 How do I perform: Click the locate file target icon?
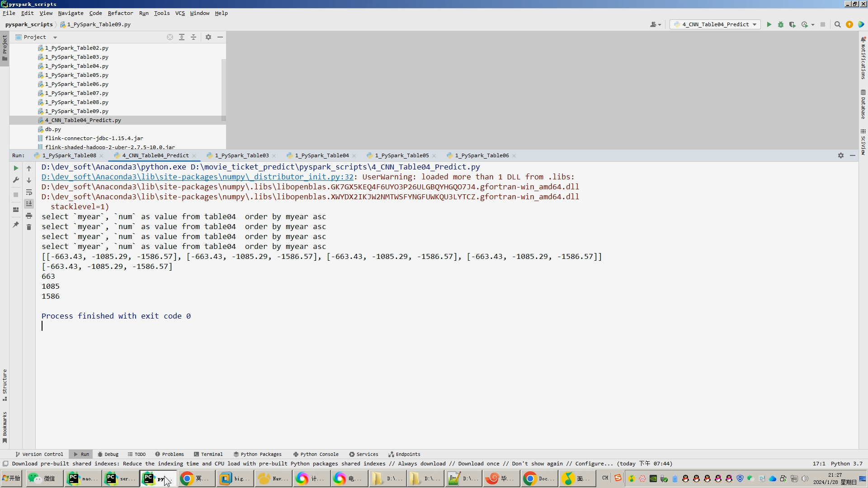(x=170, y=37)
